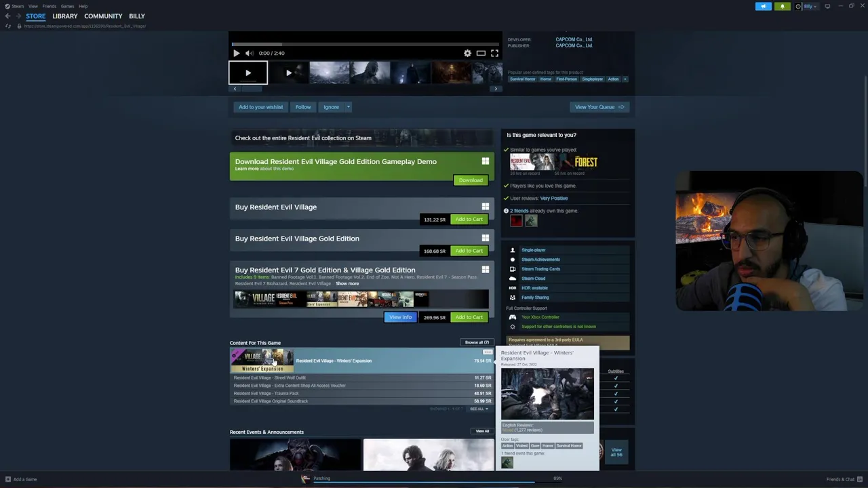Select the First-Person tag

566,79
